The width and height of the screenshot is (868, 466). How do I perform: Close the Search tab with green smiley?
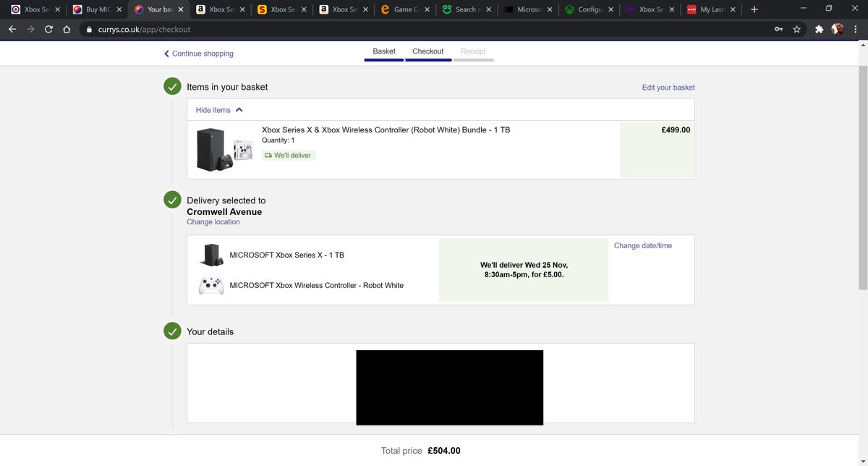[x=488, y=9]
